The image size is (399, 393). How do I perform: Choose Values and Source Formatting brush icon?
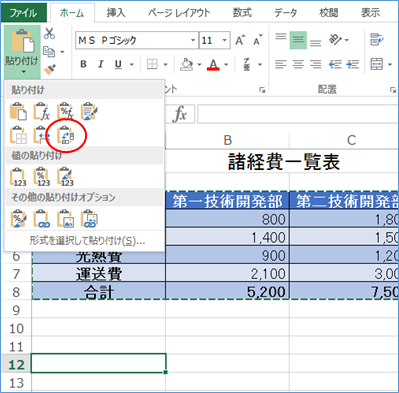tap(65, 177)
